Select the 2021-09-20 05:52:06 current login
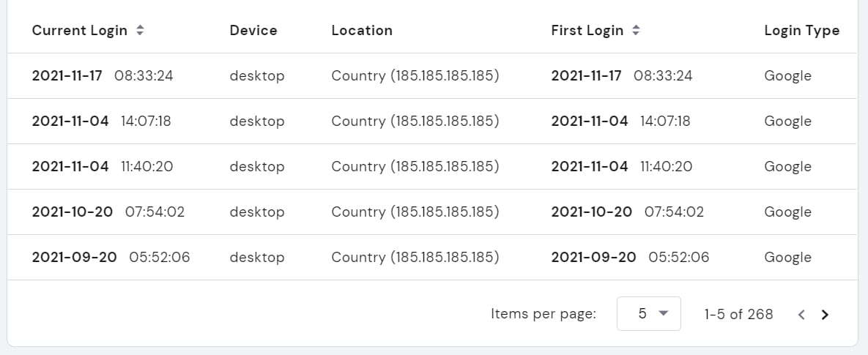This screenshot has width=868, height=355. pos(111,258)
